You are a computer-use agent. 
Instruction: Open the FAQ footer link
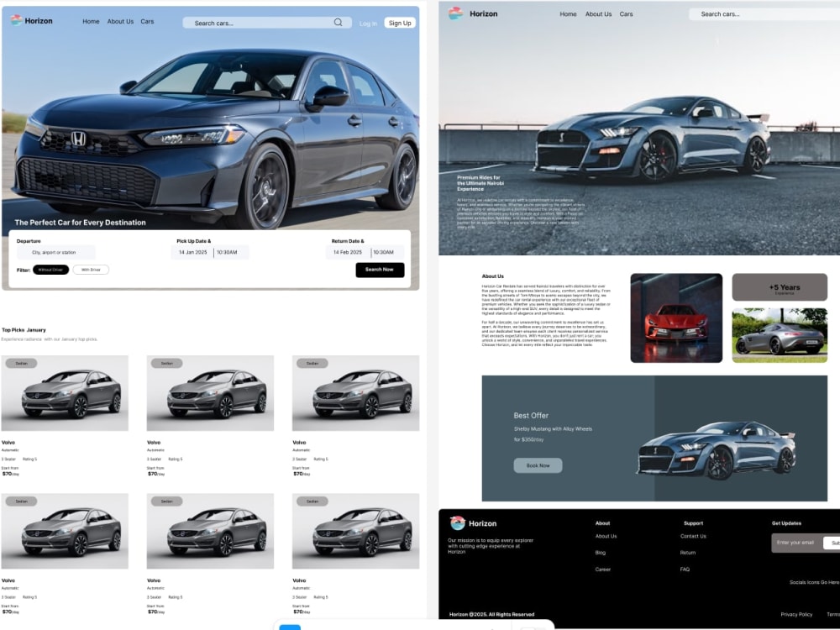click(x=685, y=570)
